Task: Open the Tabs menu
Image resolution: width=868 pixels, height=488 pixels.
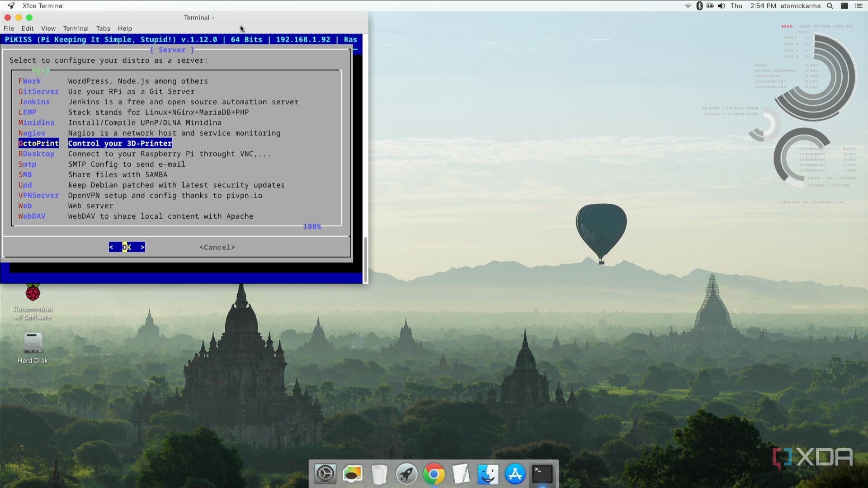Action: 103,28
